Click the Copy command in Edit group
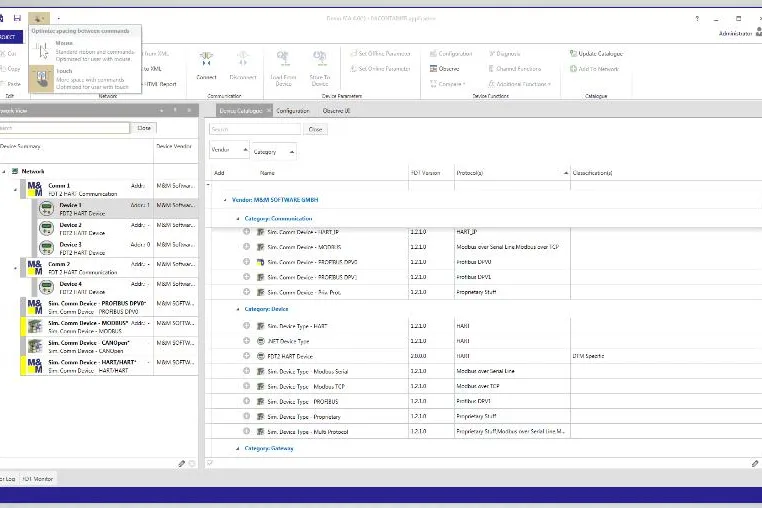The height and width of the screenshot is (508, 762). coord(10,69)
